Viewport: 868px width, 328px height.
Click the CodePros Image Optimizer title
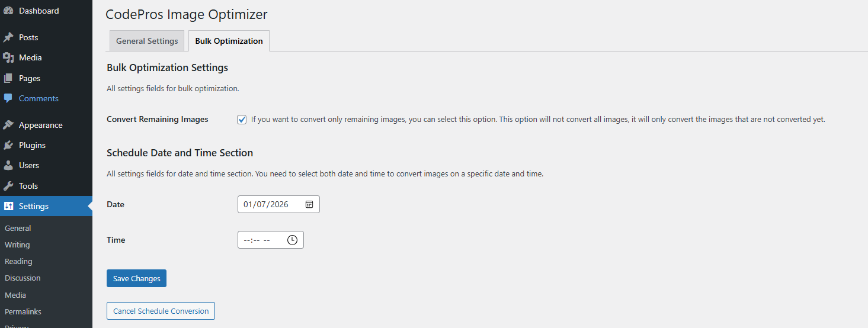tap(186, 14)
